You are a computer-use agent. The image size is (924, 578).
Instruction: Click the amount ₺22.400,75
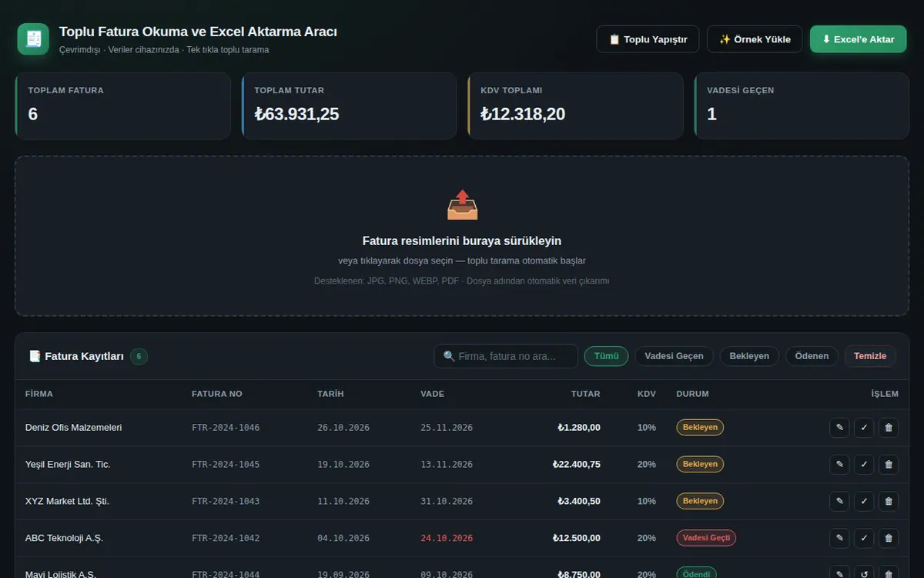tap(576, 464)
